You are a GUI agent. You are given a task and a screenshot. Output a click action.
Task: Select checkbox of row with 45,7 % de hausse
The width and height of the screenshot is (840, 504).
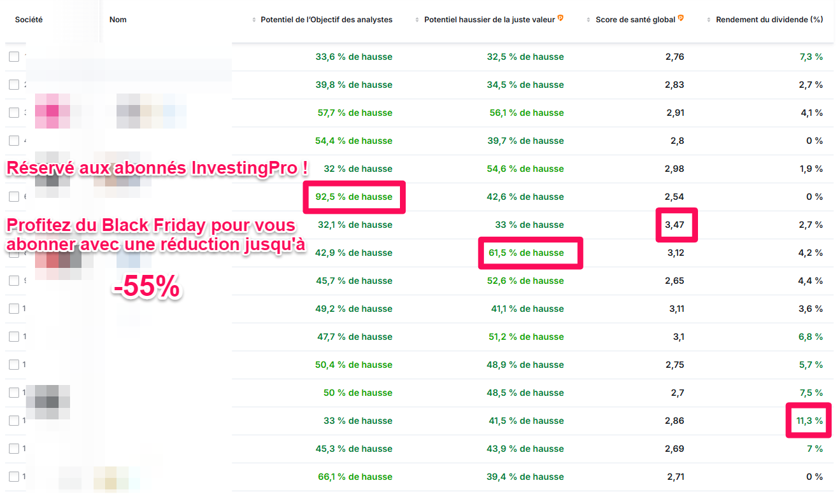pyautogui.click(x=14, y=281)
